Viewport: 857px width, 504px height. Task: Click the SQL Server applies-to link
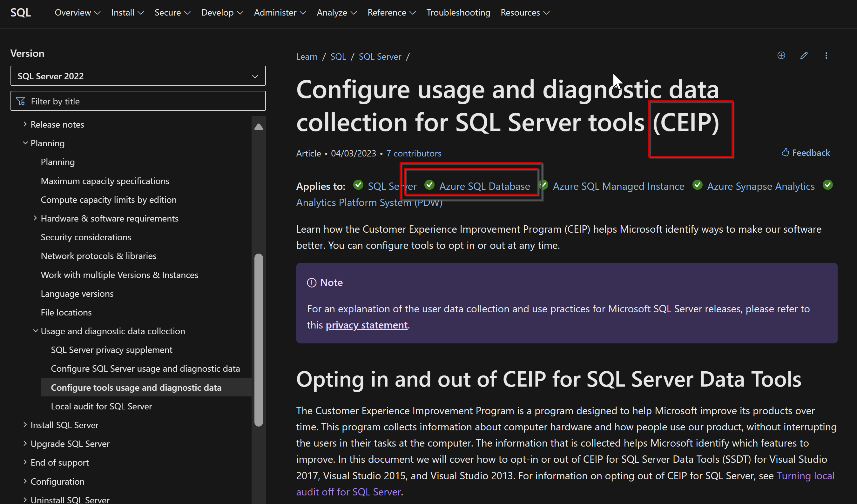click(392, 186)
